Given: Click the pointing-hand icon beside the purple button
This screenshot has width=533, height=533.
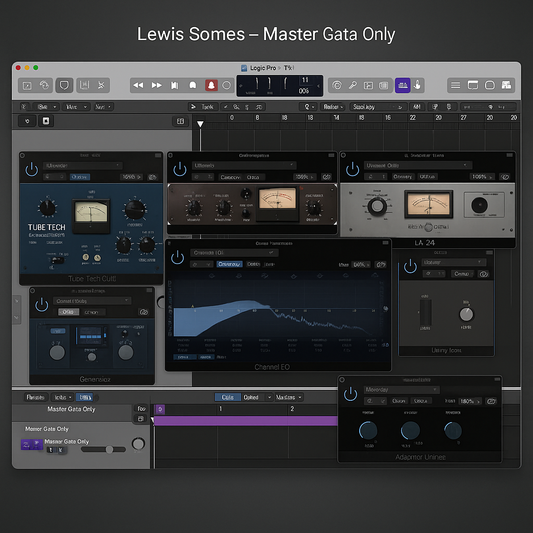Looking at the screenshot, I should (417, 85).
